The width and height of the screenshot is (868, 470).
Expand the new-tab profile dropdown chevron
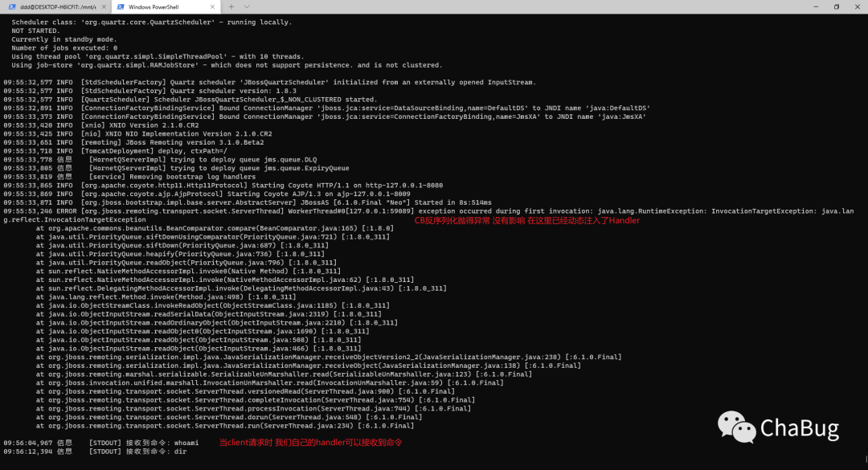point(248,6)
